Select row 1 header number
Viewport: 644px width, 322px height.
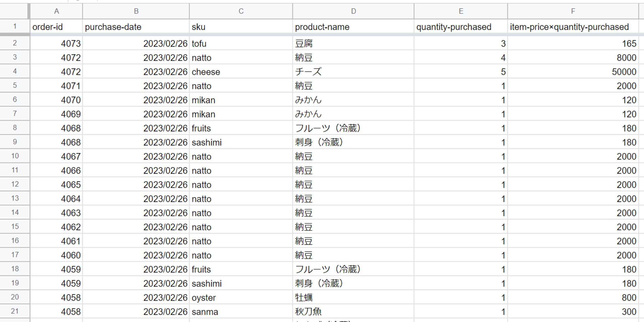tap(15, 26)
